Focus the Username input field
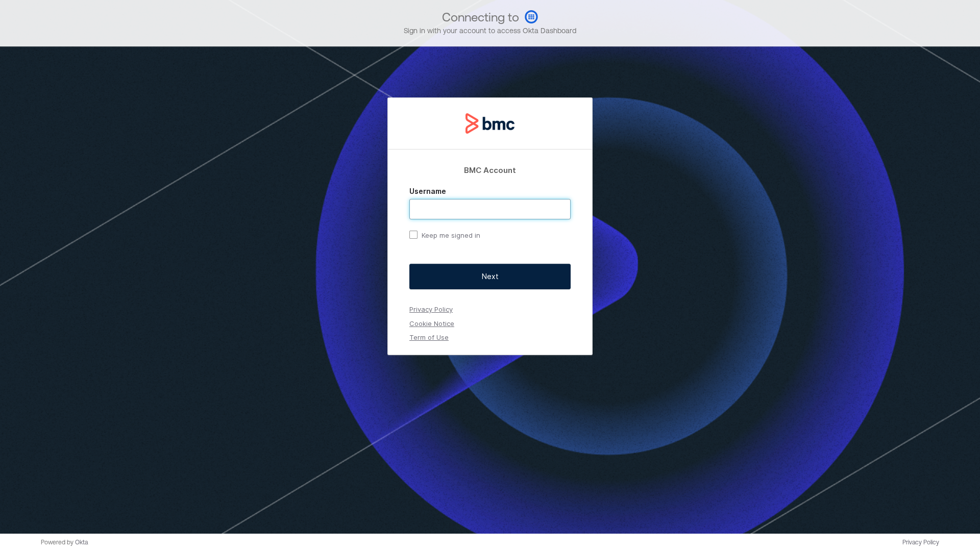 tap(490, 209)
